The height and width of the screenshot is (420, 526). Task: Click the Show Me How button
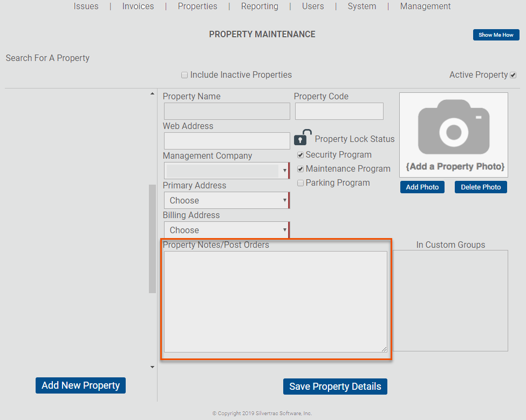(x=496, y=35)
